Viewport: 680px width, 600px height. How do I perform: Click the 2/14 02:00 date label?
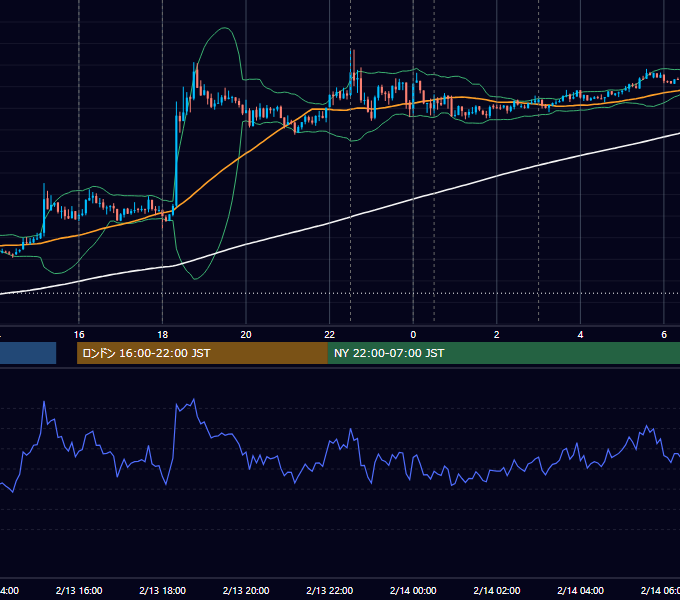(x=497, y=590)
